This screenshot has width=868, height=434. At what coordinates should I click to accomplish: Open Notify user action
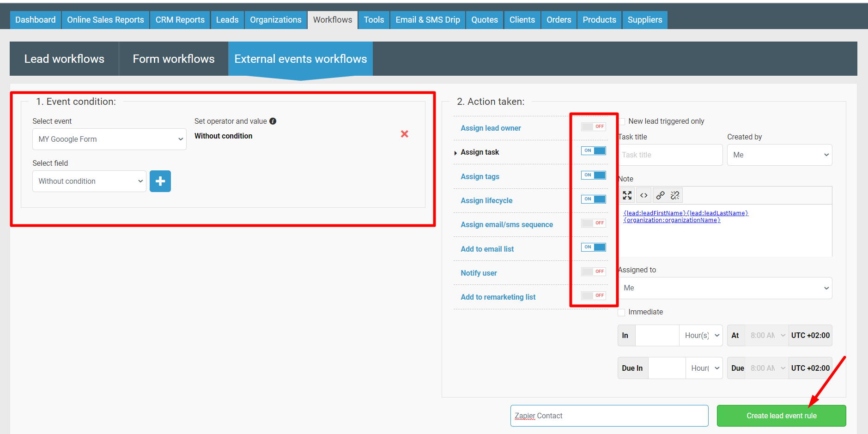(x=479, y=273)
